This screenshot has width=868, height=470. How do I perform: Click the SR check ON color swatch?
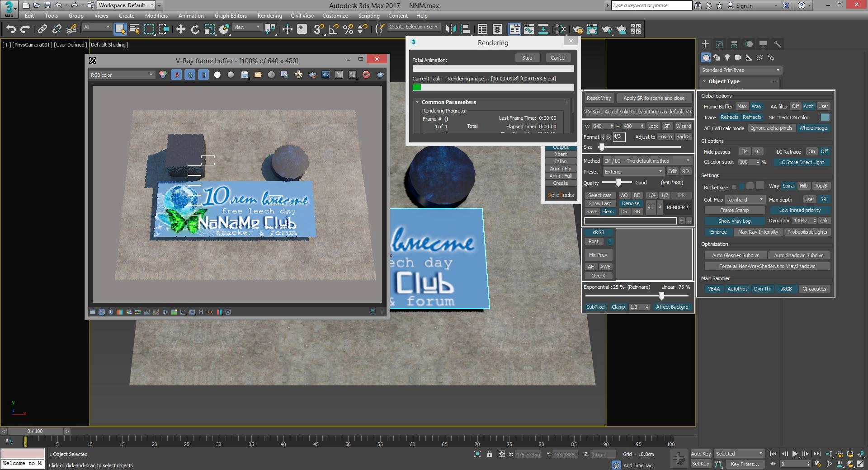(x=825, y=117)
